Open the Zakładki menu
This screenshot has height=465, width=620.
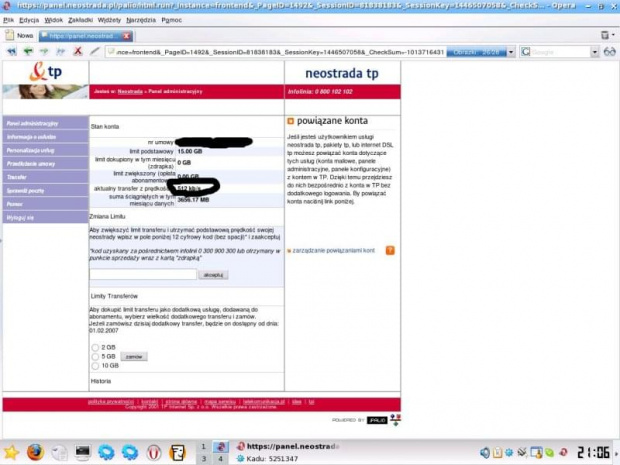click(x=80, y=20)
